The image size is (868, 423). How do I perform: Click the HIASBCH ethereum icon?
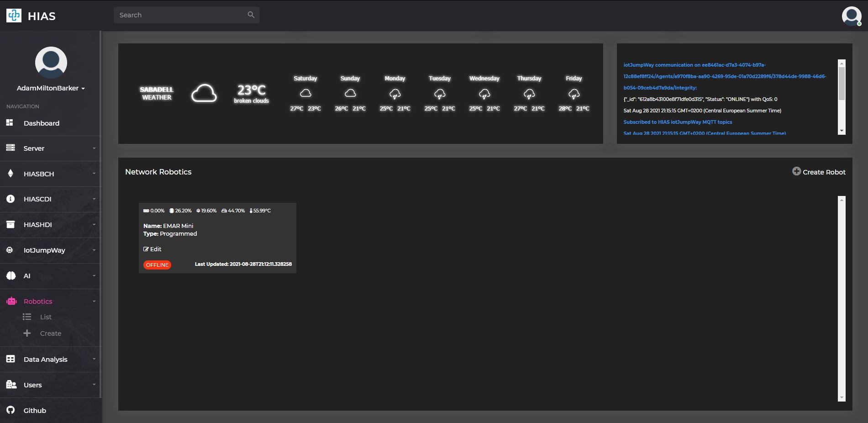coord(11,174)
